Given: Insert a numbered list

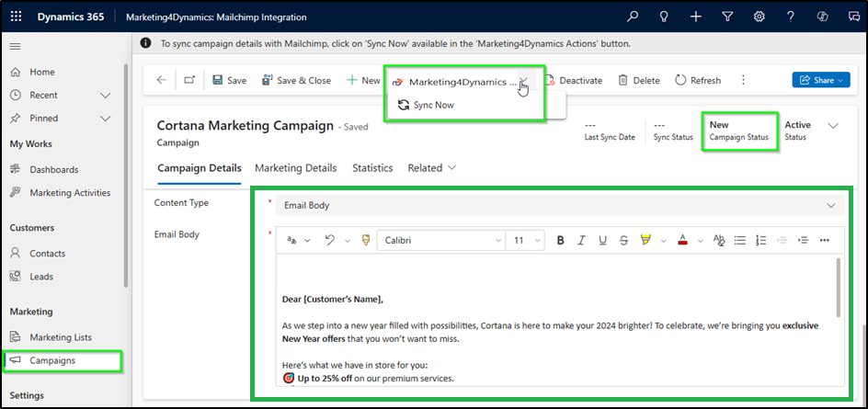Looking at the screenshot, I should (760, 240).
